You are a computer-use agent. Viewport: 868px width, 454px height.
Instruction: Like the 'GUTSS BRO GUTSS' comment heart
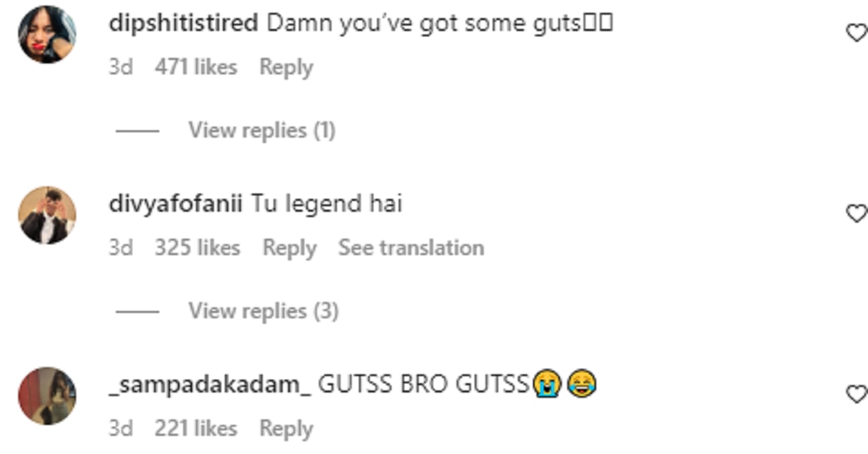858,394
